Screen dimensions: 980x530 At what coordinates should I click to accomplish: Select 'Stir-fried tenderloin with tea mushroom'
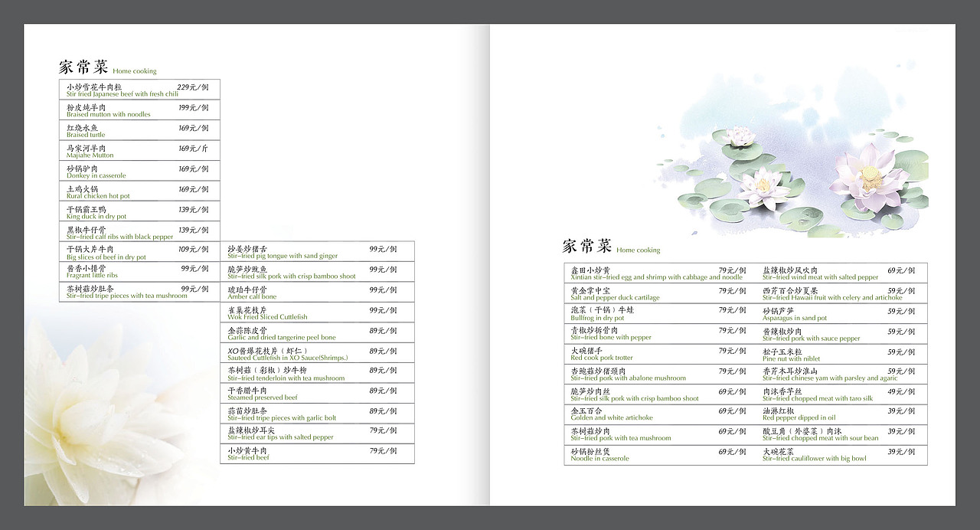pos(286,378)
